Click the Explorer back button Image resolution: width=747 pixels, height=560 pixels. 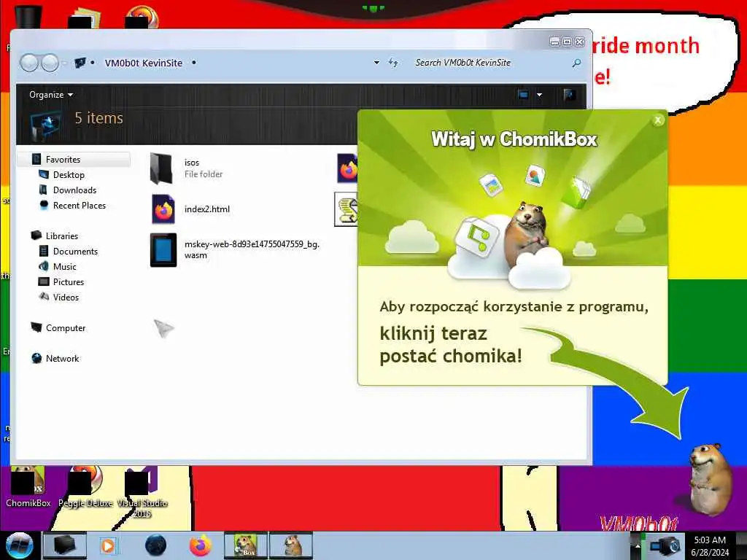29,63
